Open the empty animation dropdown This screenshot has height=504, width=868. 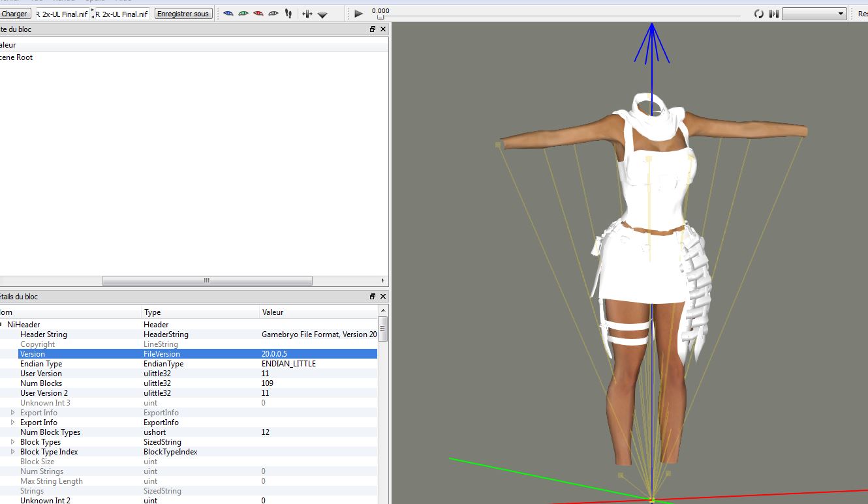814,14
